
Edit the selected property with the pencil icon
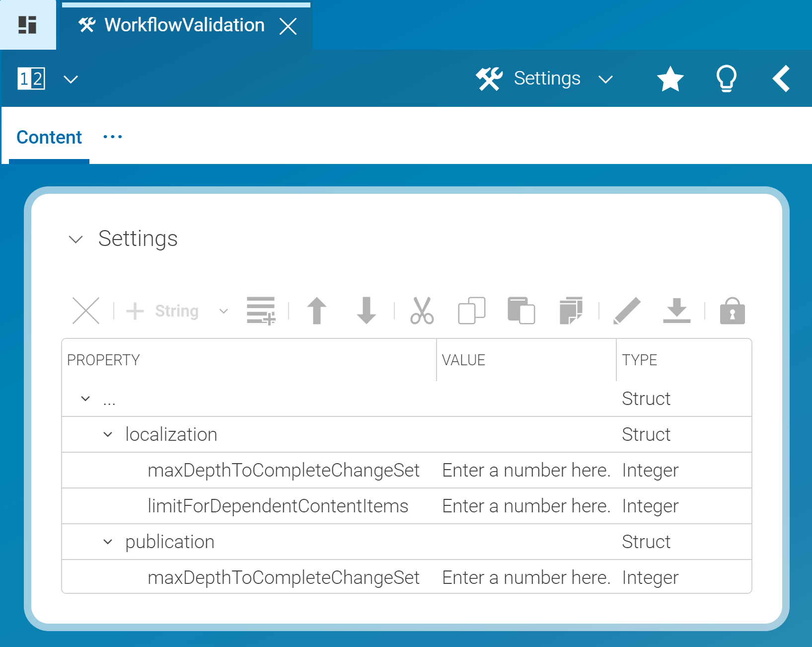point(627,311)
